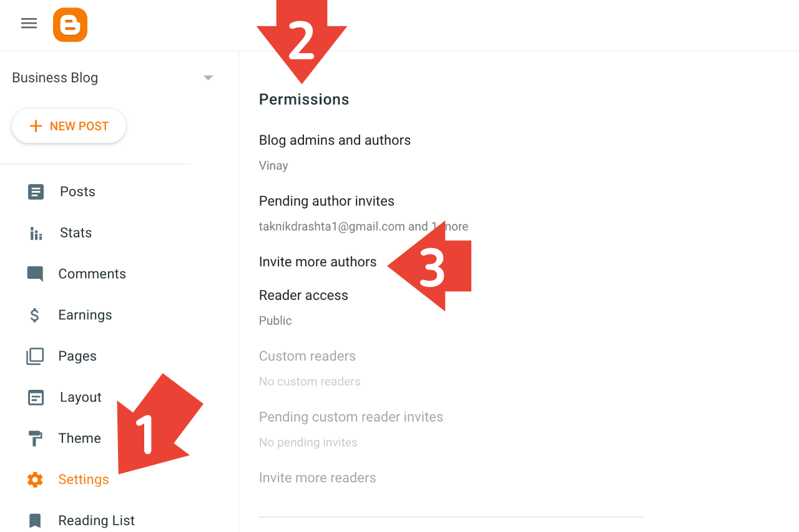Open the Stats bar chart icon

[36, 233]
